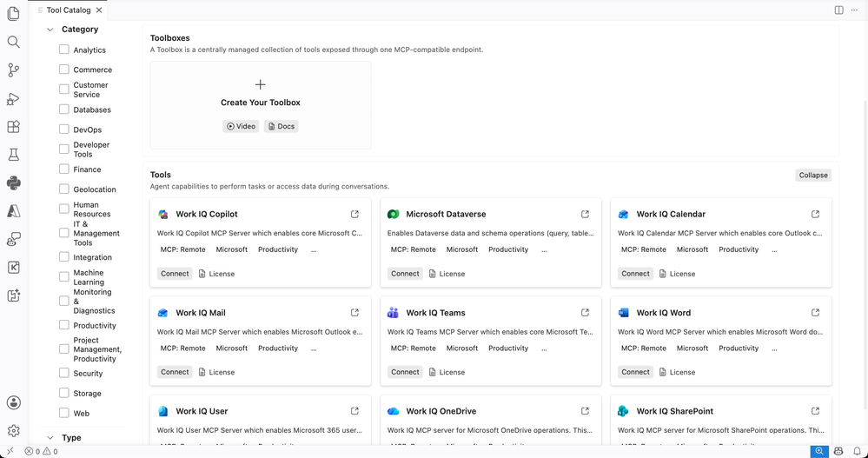Open external link for Work IQ Calendar
Image resolution: width=868 pixels, height=458 pixels.
pyautogui.click(x=815, y=215)
